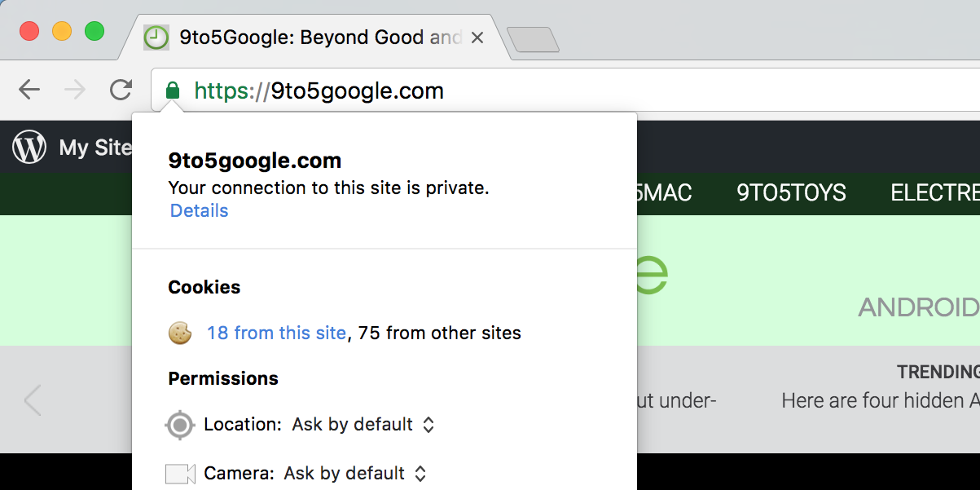Click the previous trending arrow

33,400
